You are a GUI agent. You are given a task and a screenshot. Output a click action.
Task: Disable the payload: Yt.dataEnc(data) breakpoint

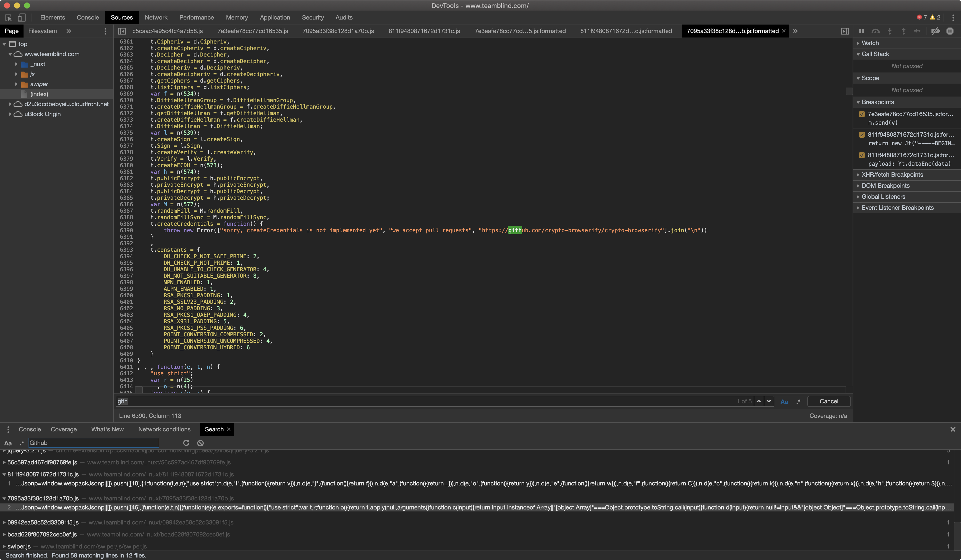(x=861, y=155)
